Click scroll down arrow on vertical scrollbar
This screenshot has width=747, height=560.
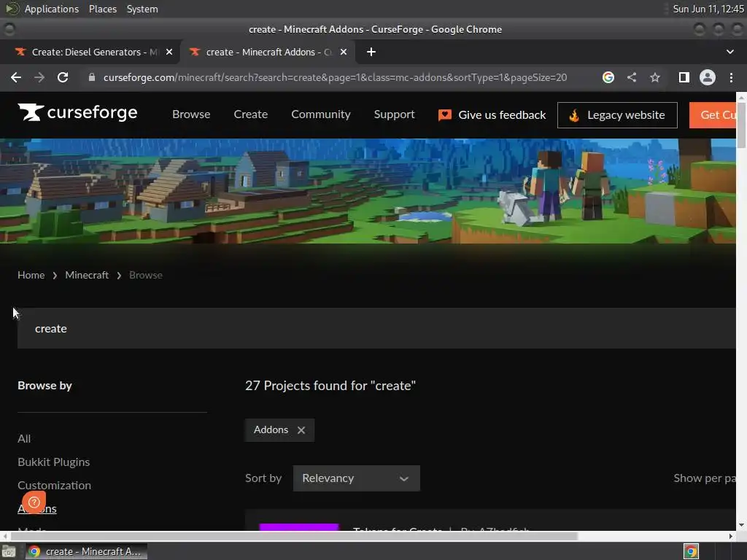point(741,525)
